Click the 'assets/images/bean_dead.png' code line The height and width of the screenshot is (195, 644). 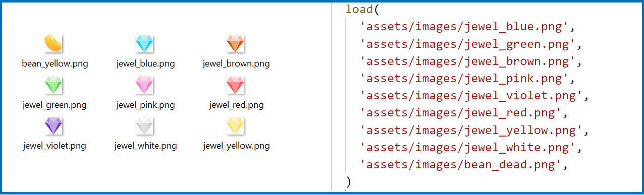coord(464,165)
